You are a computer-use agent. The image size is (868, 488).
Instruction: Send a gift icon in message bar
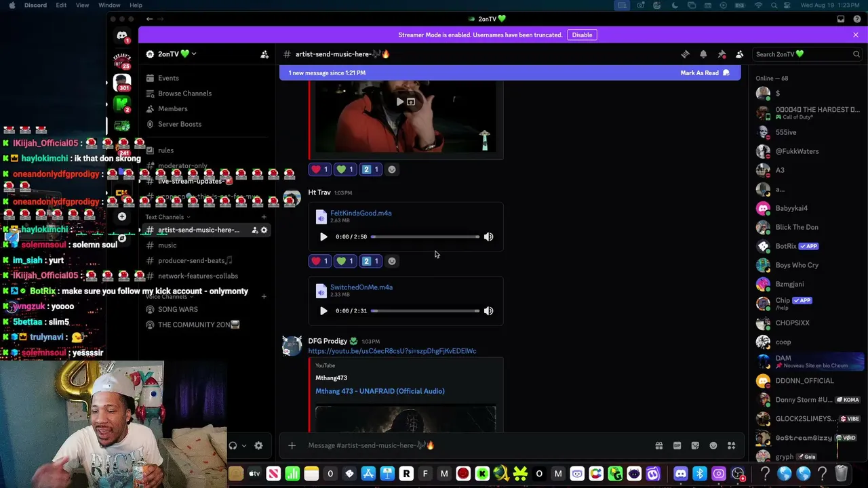pos(658,445)
